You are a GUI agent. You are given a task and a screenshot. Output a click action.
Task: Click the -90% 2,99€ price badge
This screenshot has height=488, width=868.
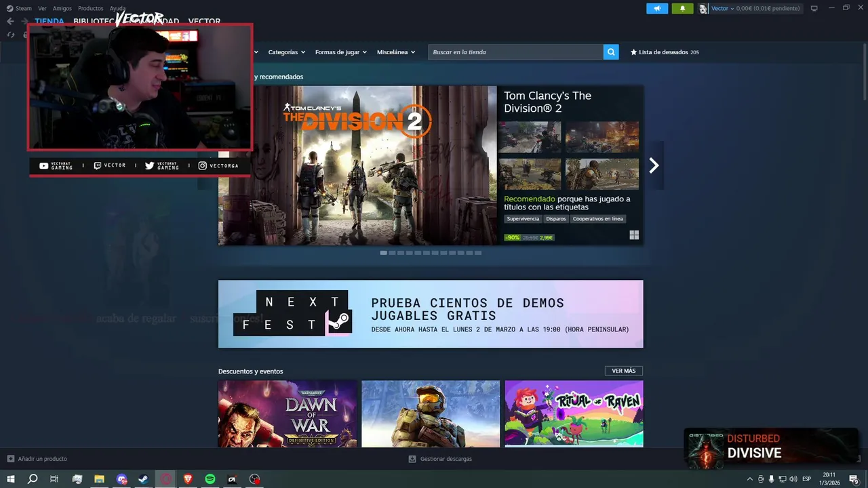point(529,237)
